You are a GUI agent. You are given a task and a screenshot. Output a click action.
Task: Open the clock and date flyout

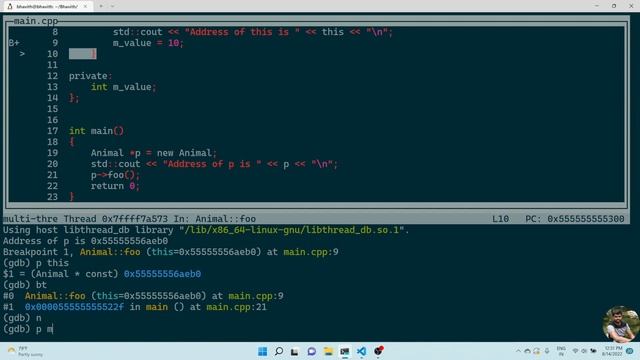click(x=612, y=351)
